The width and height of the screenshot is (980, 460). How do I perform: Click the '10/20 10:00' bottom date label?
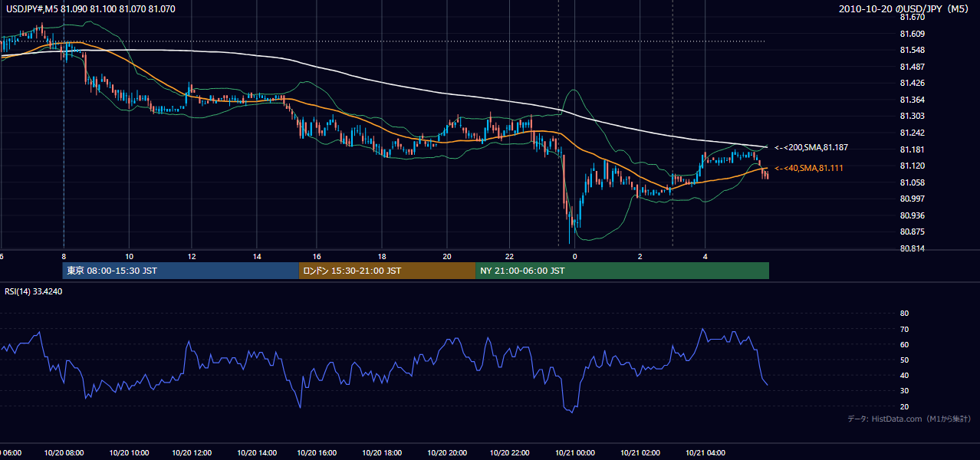tap(128, 453)
